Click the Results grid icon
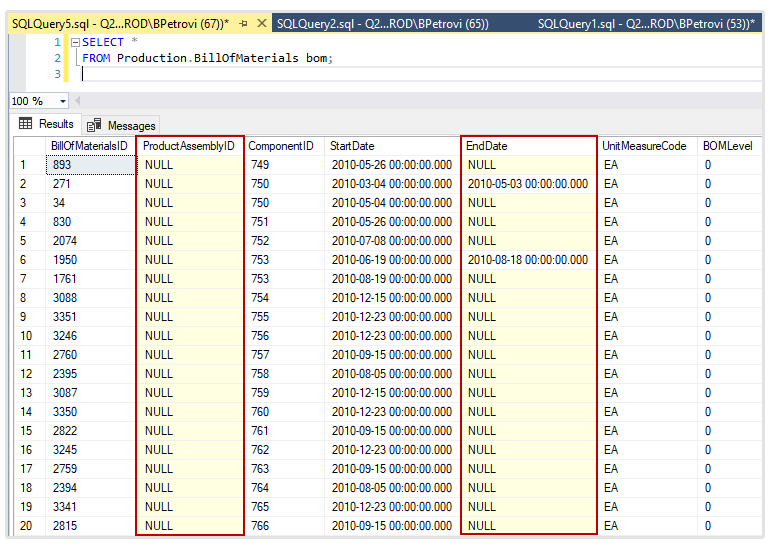Image resolution: width=770 pixels, height=550 pixels. click(26, 123)
